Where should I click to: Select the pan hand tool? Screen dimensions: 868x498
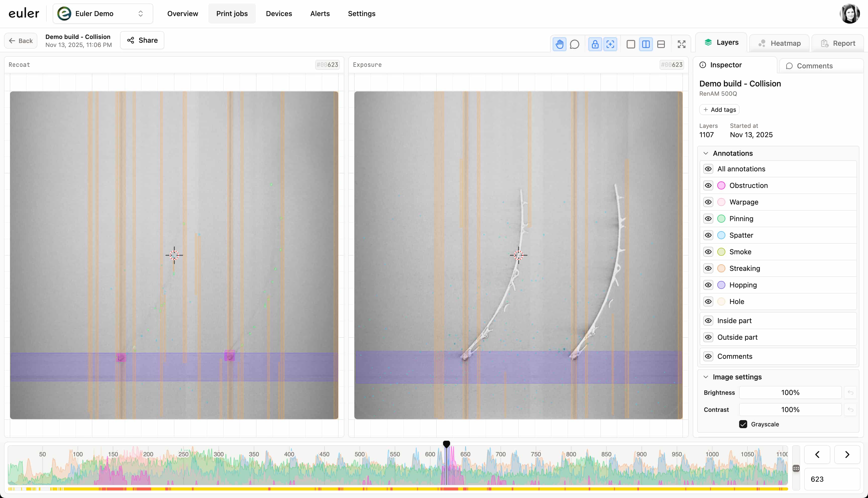pyautogui.click(x=559, y=44)
